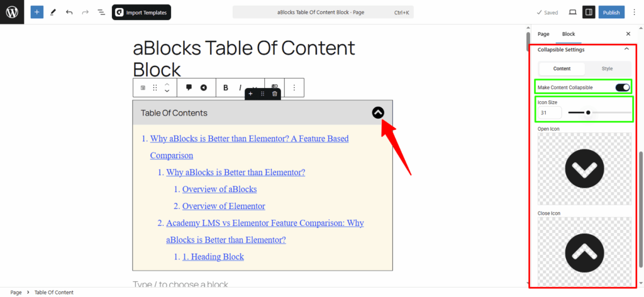Move block up with the up arrow
This screenshot has height=297, width=644.
167,84
